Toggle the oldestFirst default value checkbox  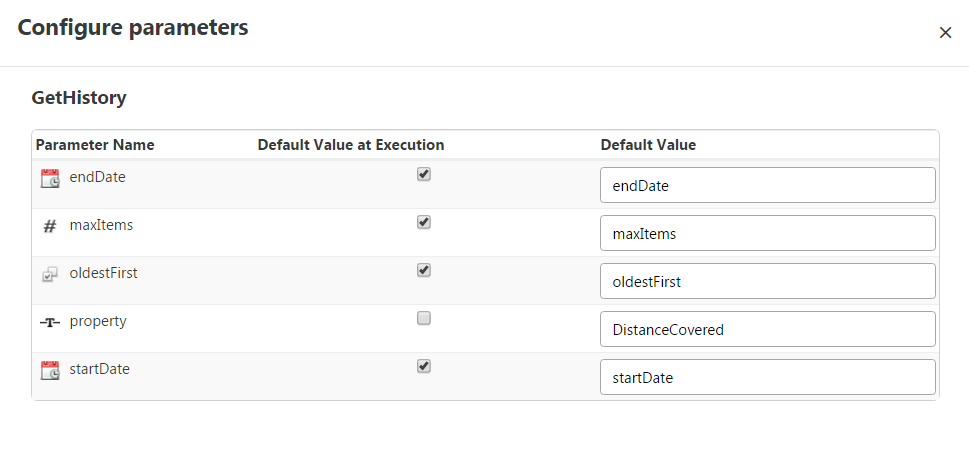424,270
